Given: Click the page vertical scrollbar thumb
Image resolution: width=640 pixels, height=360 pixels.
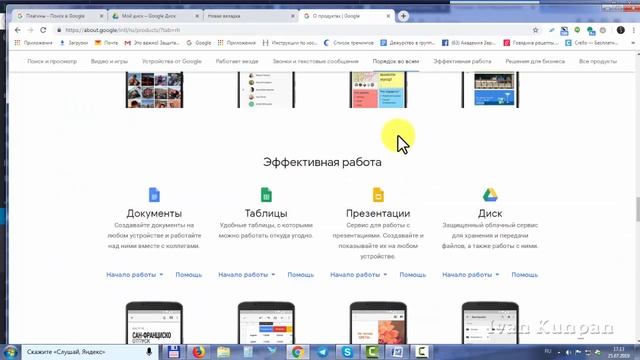Looking at the screenshot, I should 638,209.
